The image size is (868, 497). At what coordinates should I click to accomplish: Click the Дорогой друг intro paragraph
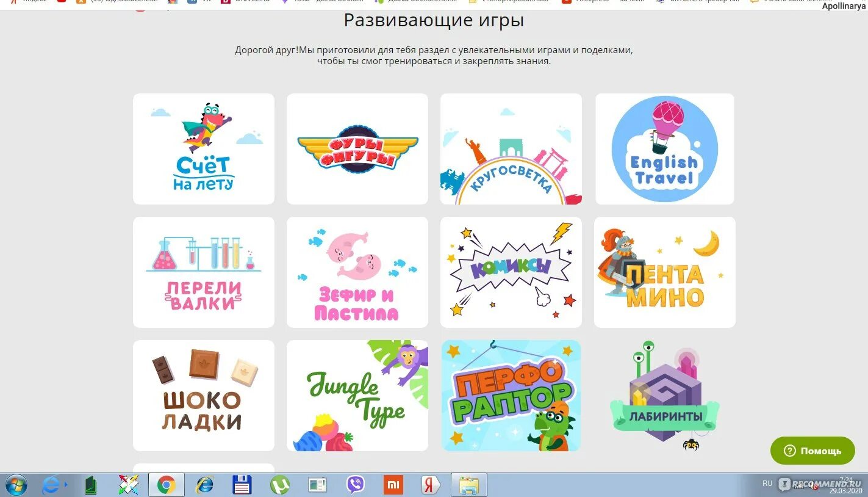click(x=434, y=56)
